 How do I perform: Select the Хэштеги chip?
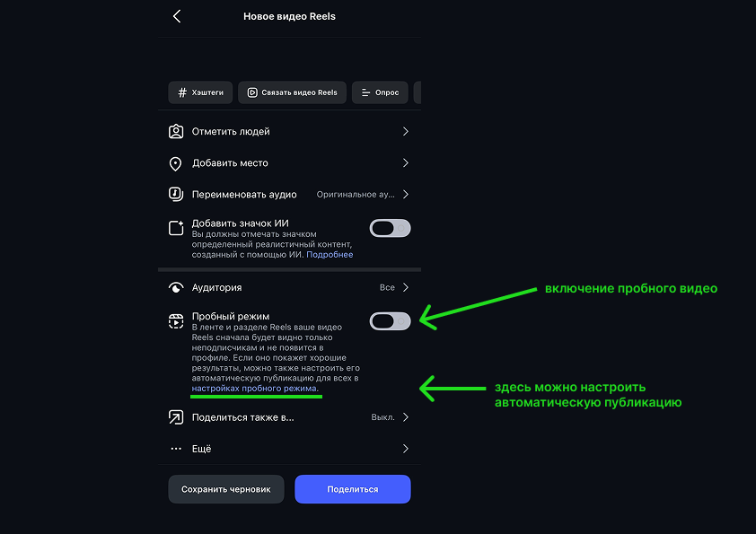coord(200,92)
